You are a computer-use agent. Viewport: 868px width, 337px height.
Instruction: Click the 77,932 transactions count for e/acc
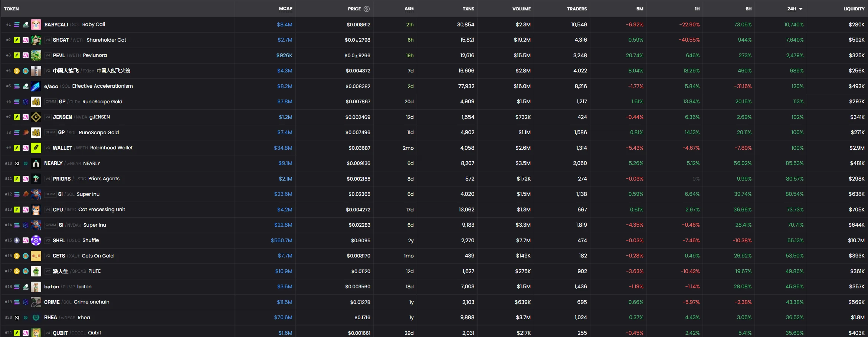point(466,86)
